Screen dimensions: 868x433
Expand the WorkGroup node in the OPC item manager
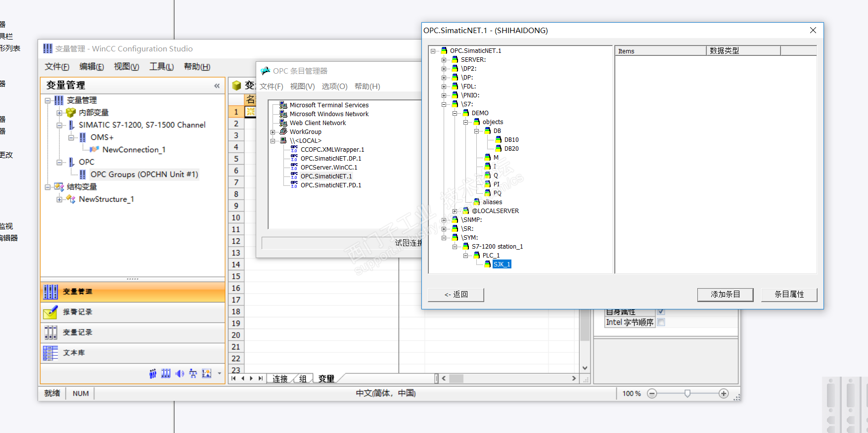[273, 132]
